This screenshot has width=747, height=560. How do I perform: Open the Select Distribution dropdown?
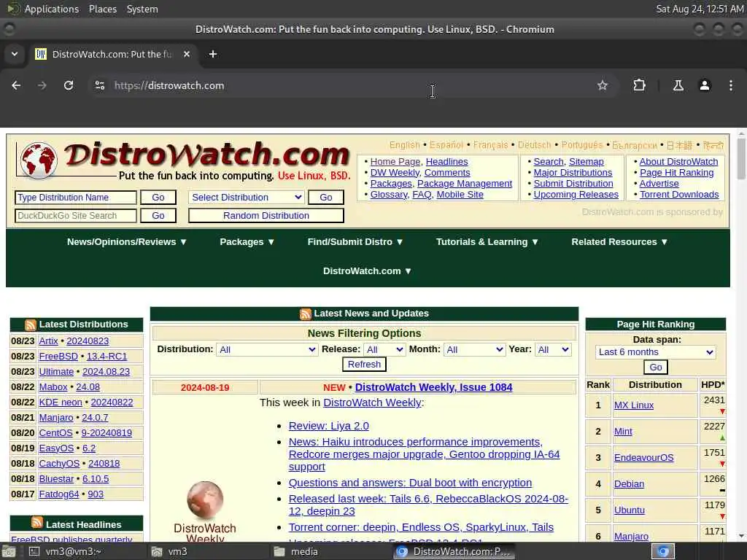(247, 197)
